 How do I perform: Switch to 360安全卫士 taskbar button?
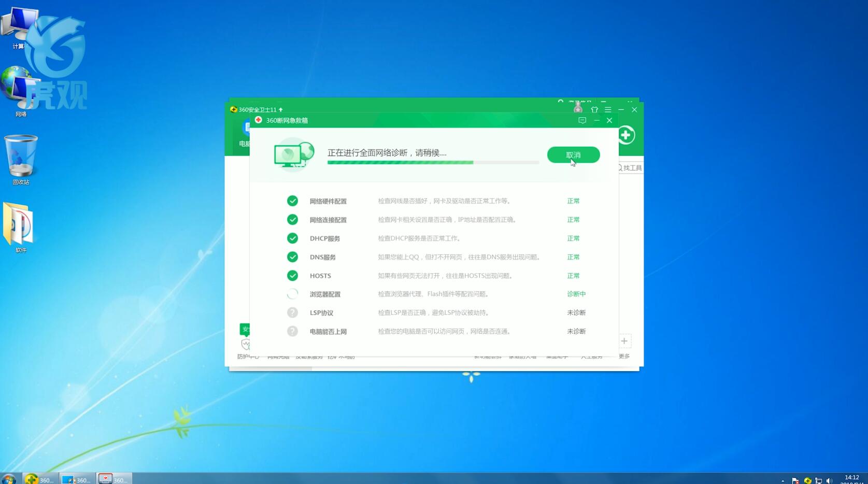pyautogui.click(x=40, y=478)
